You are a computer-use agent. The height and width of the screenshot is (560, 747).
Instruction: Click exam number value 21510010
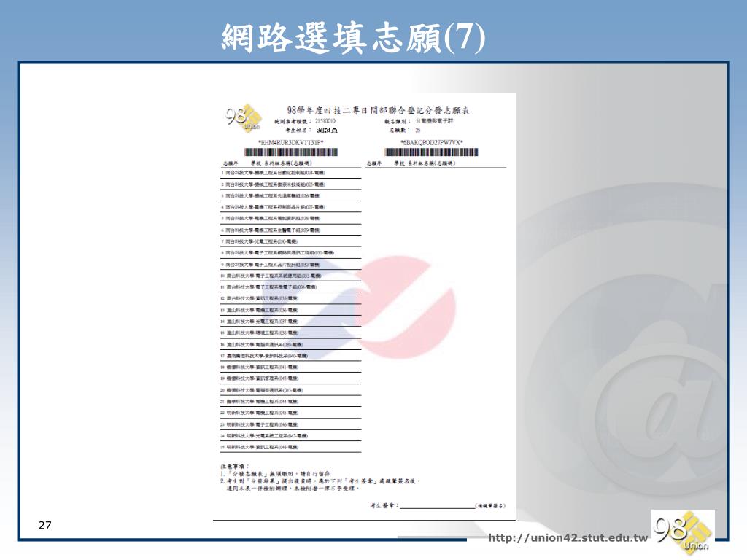point(325,122)
